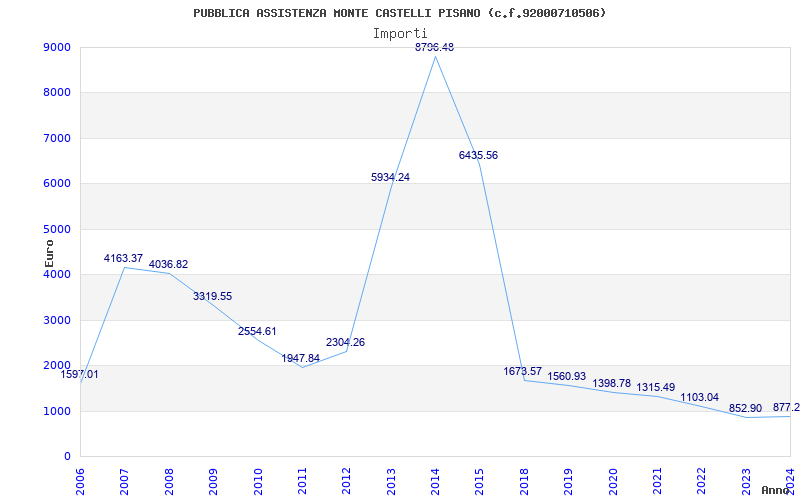Select the 2304.26 data label
Viewport: 800px width, 500px height.
345,343
